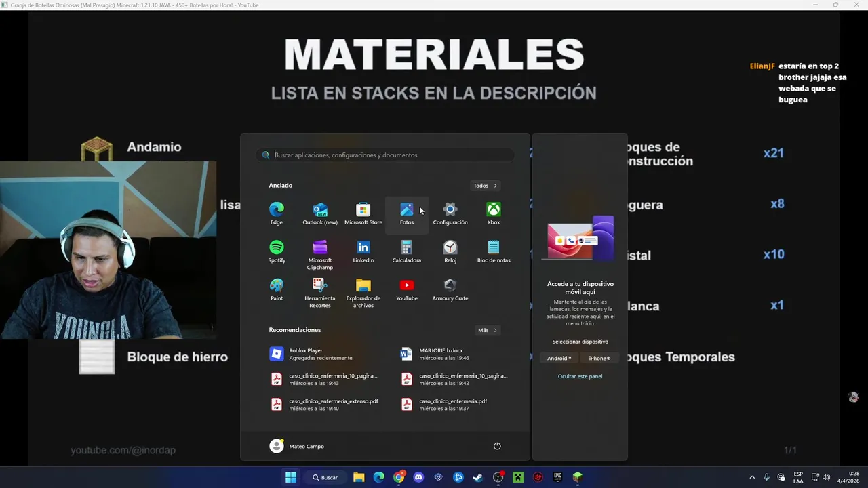Open Outlook (new) pinned app
The width and height of the screenshot is (868, 488).
[320, 213]
